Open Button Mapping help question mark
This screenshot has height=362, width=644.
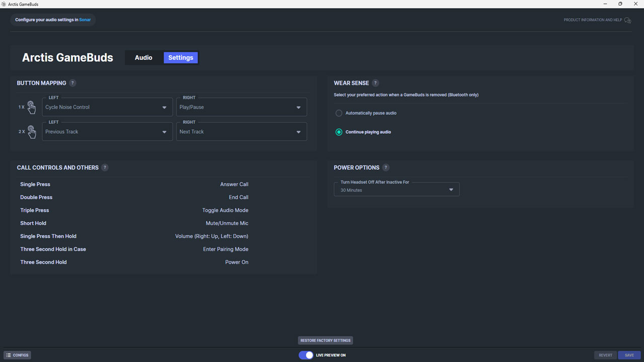pyautogui.click(x=73, y=83)
